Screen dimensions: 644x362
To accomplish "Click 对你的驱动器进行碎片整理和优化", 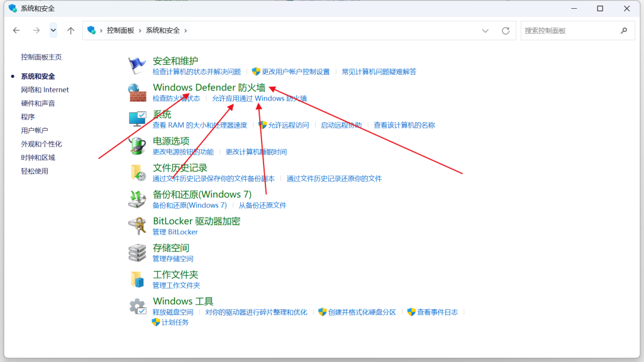I will click(x=256, y=312).
